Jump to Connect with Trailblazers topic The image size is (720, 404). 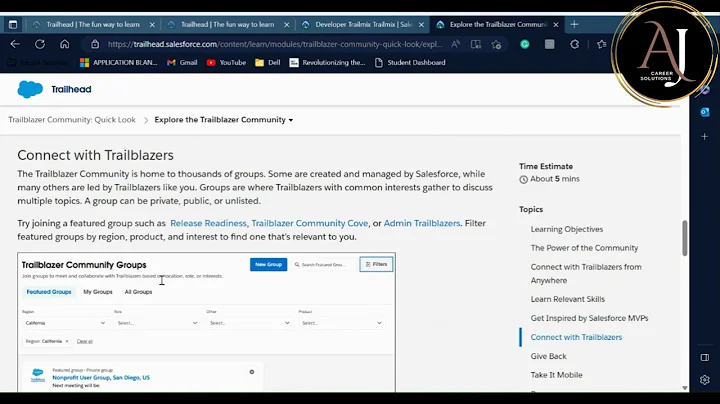click(576, 337)
